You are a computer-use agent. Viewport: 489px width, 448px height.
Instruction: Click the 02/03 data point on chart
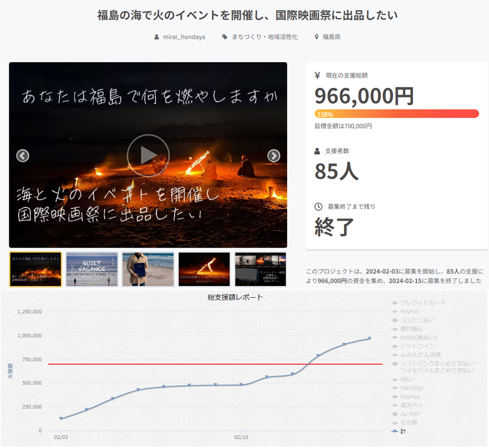point(61,418)
